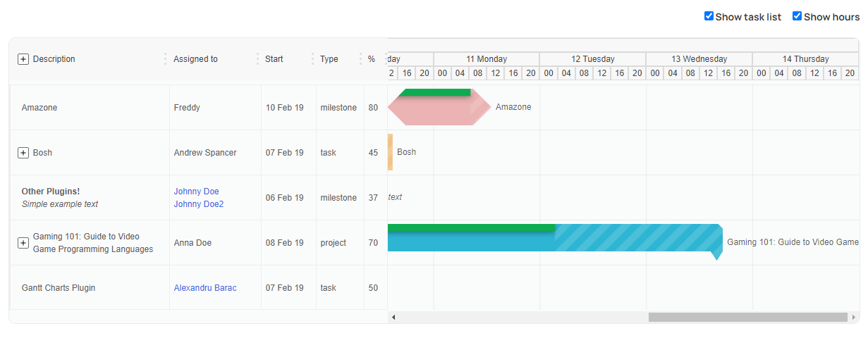Click the horizontal scrollbar thumb
Screen dimensions: 868x338
tap(747, 318)
